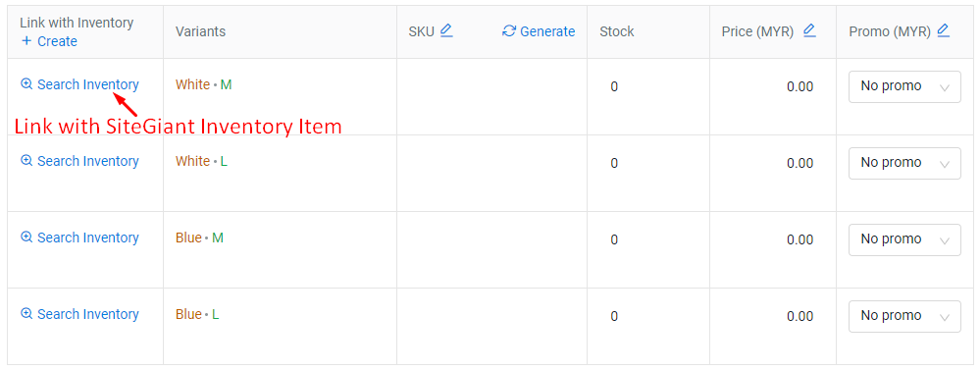Click price value of White L row
980x370 pixels.
click(x=800, y=163)
